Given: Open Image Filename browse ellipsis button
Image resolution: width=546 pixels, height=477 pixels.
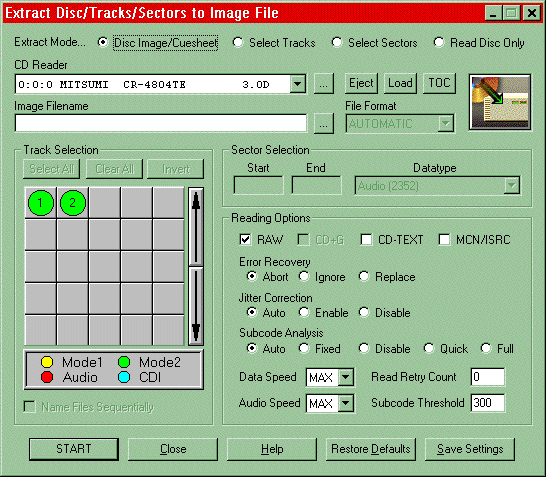Looking at the screenshot, I should click(323, 124).
